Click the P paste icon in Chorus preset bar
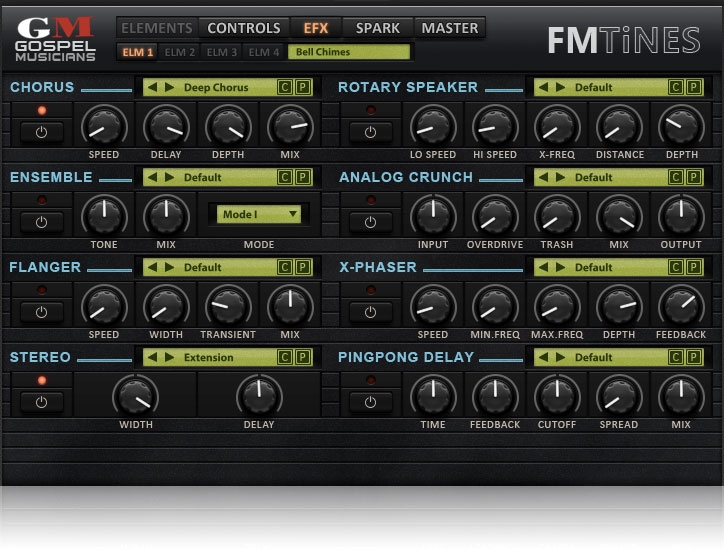Screen dimensions: 724x550 pos(303,87)
